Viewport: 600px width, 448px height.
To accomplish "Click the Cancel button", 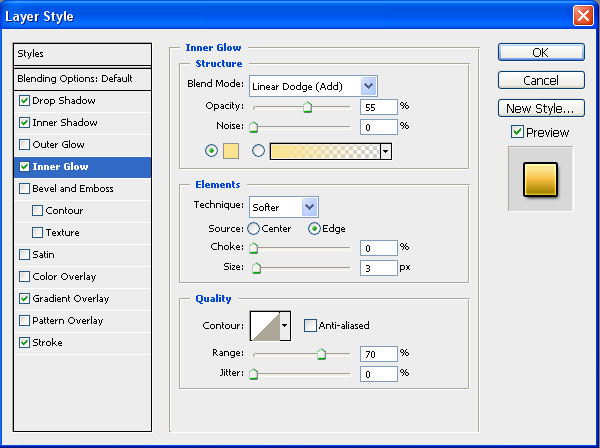I will (541, 80).
